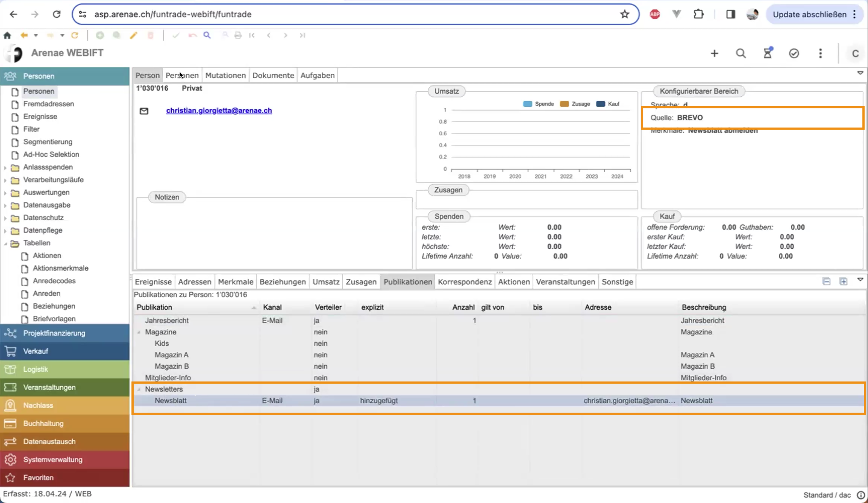Click the hourglass icon in the header
868x503 pixels.
(767, 53)
